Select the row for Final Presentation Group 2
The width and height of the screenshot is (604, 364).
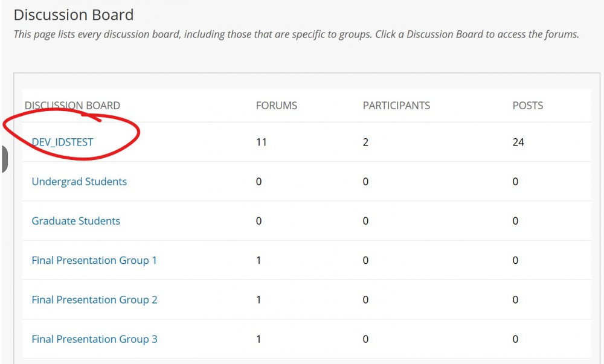[x=302, y=299]
